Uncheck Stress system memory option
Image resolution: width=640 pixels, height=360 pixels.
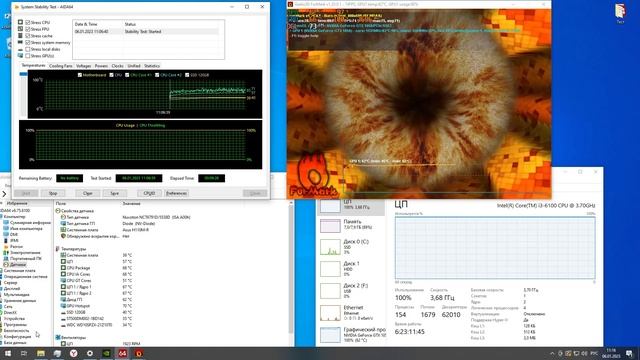[x=28, y=42]
